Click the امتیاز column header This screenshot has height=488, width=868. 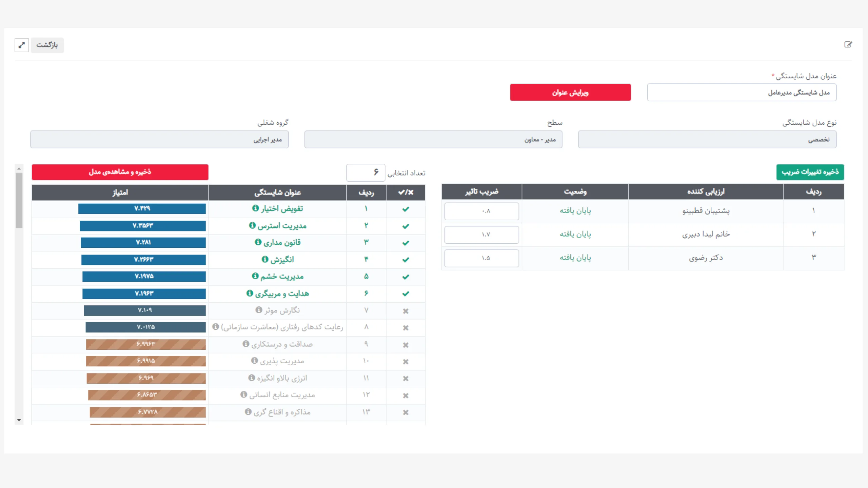120,192
